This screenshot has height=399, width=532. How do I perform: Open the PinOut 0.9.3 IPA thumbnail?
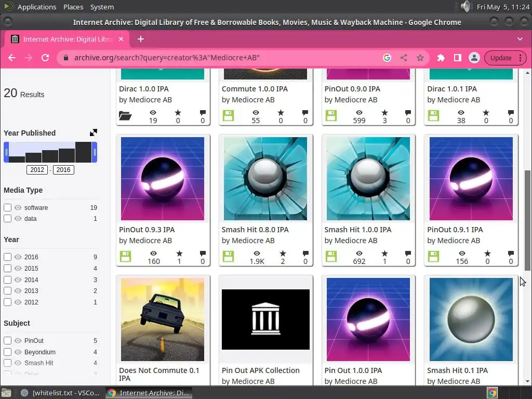[163, 179]
